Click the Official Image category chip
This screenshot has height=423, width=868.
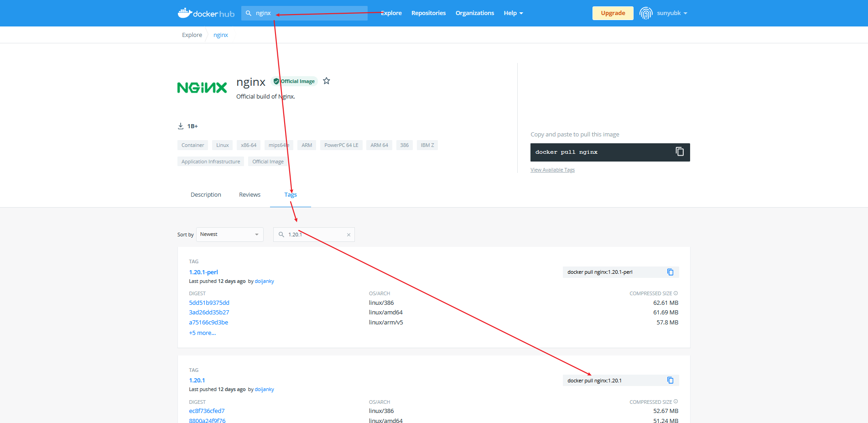[268, 162]
